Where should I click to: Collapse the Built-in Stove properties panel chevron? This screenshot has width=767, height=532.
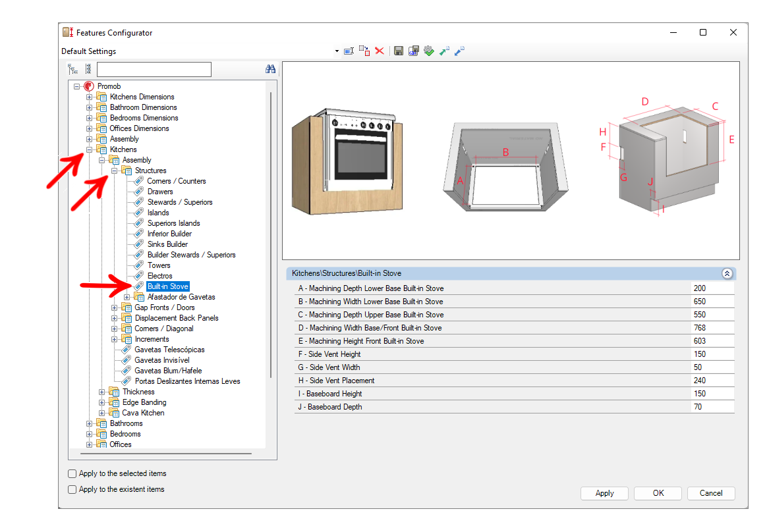pos(727,273)
